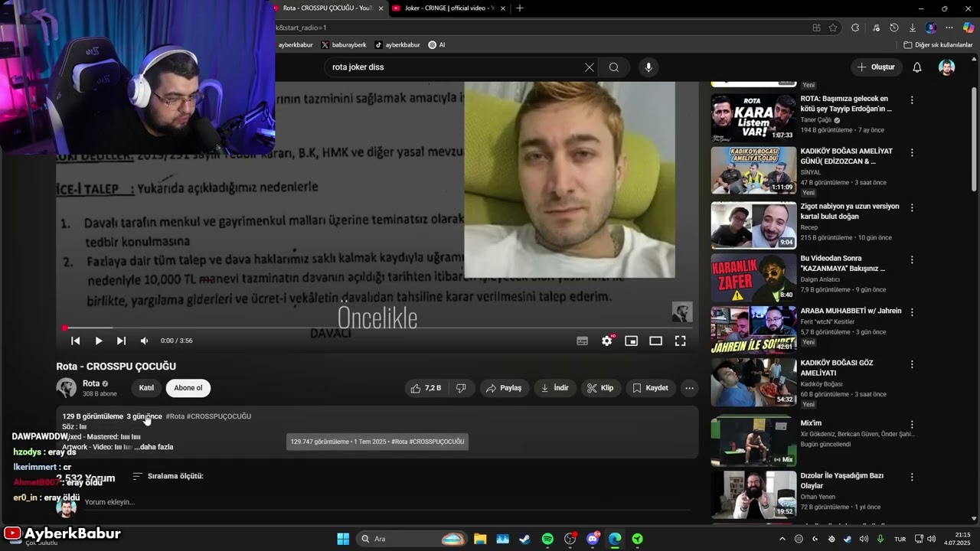This screenshot has height=551, width=980.
Task: Open the Oluştur create menu
Action: click(876, 67)
